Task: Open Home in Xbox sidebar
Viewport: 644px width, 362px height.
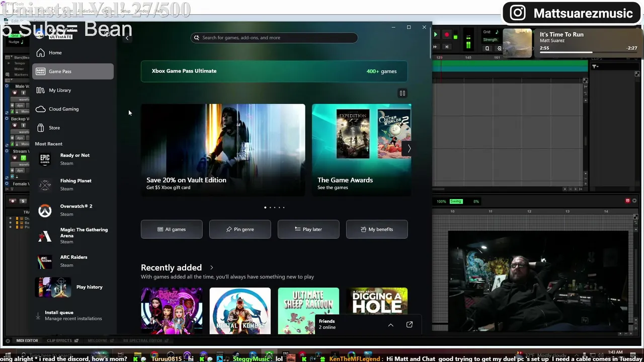Action: 73,53
